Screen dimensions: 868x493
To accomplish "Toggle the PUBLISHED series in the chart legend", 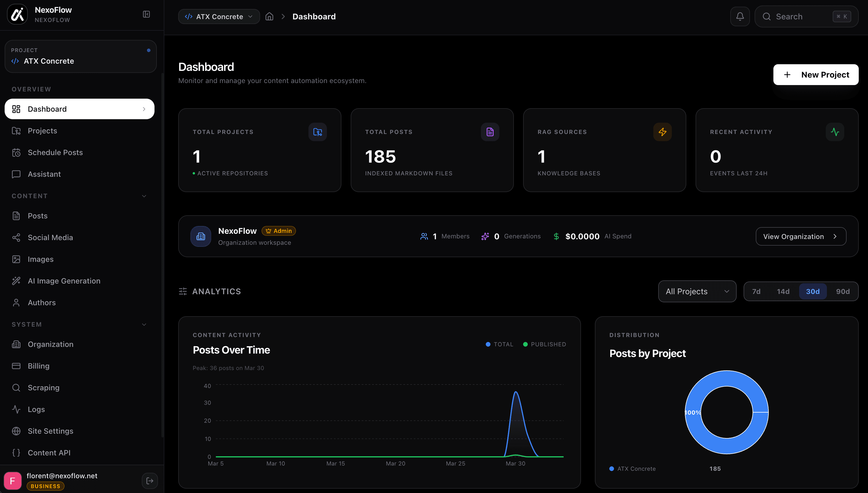I will pyautogui.click(x=544, y=344).
